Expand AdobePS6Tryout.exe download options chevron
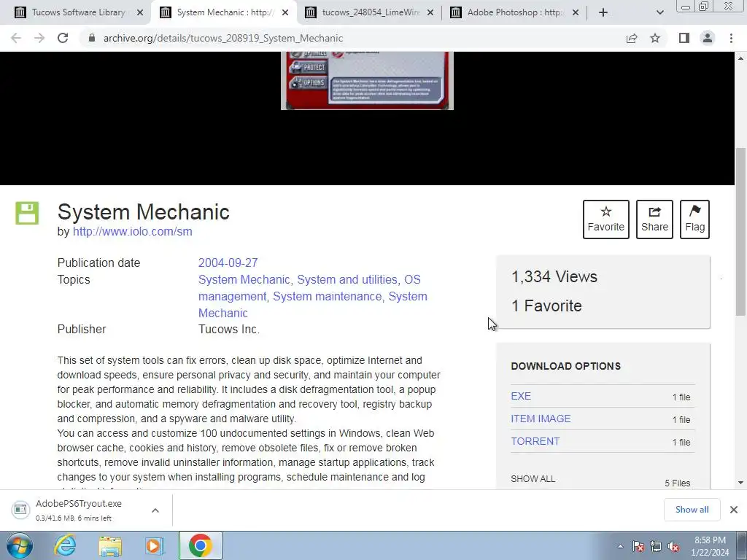 tap(155, 510)
